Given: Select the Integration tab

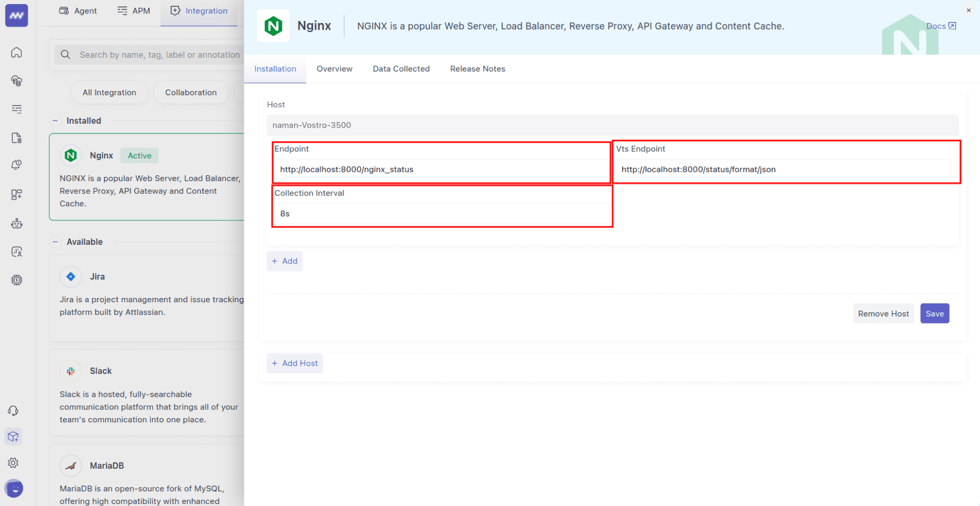Looking at the screenshot, I should [x=199, y=11].
